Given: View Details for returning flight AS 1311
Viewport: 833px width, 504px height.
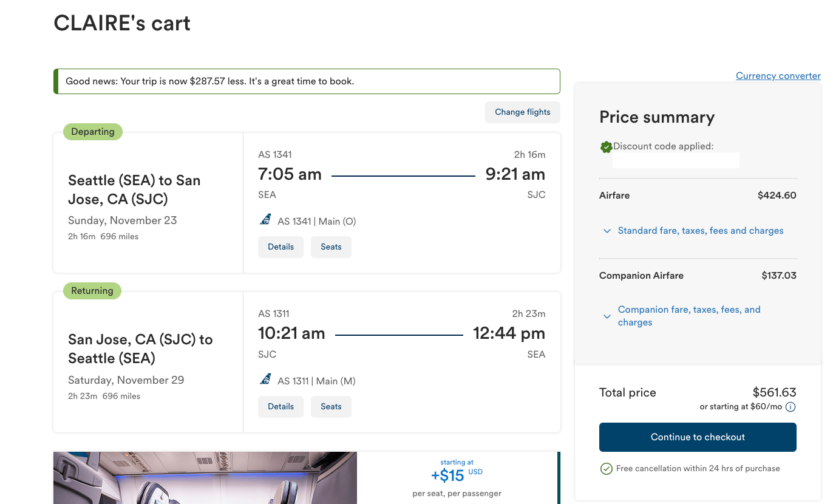Looking at the screenshot, I should (x=280, y=407).
